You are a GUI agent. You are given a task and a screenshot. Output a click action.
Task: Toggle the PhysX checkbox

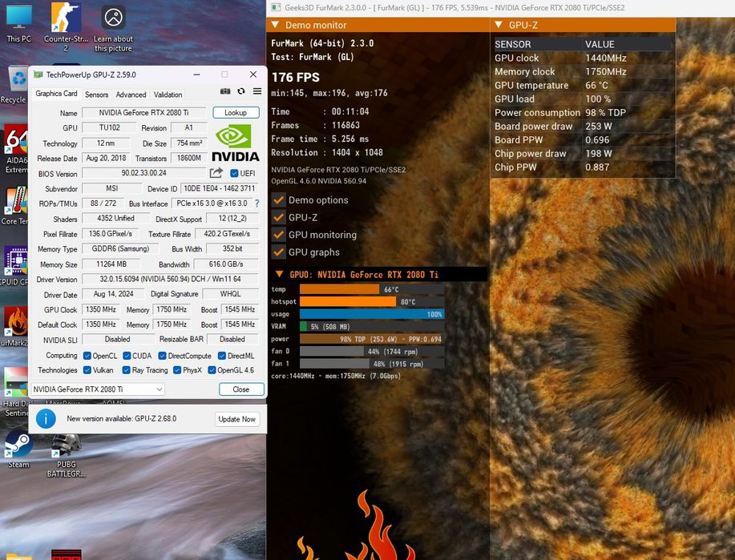click(x=177, y=370)
